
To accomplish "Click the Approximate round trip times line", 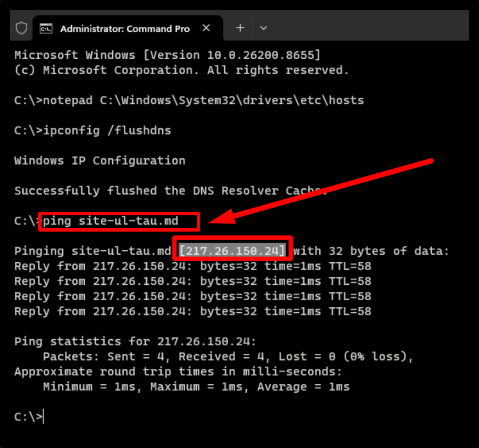I will (x=178, y=372).
